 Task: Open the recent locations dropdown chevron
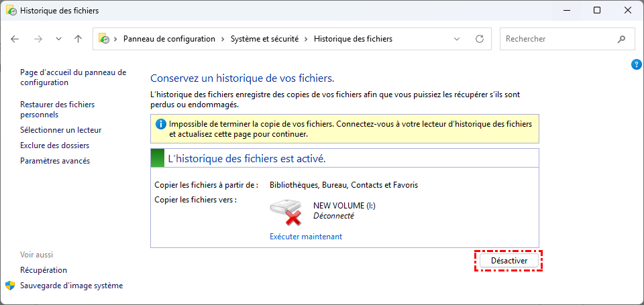click(x=58, y=39)
